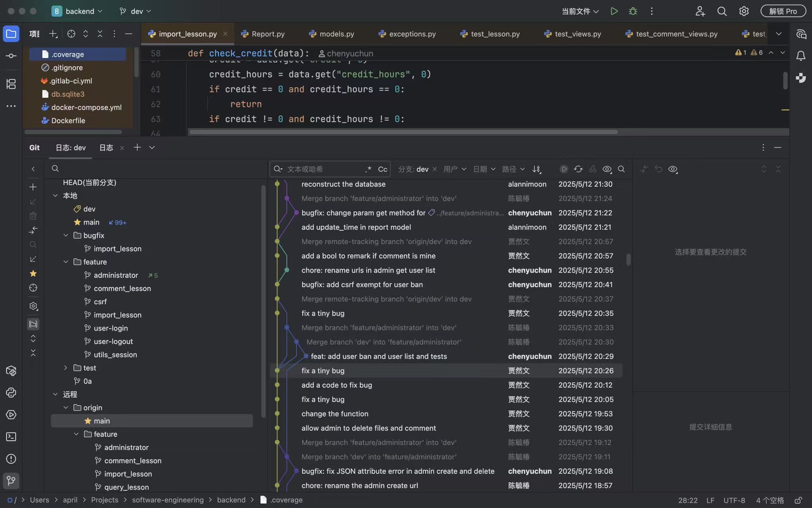Open the 日期 filter dropdown
Screen dimensions: 812x508
tap(484, 169)
